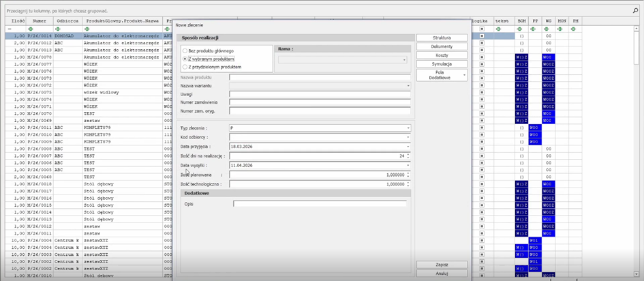Open the 'Typ zlecenia' dropdown

point(408,128)
